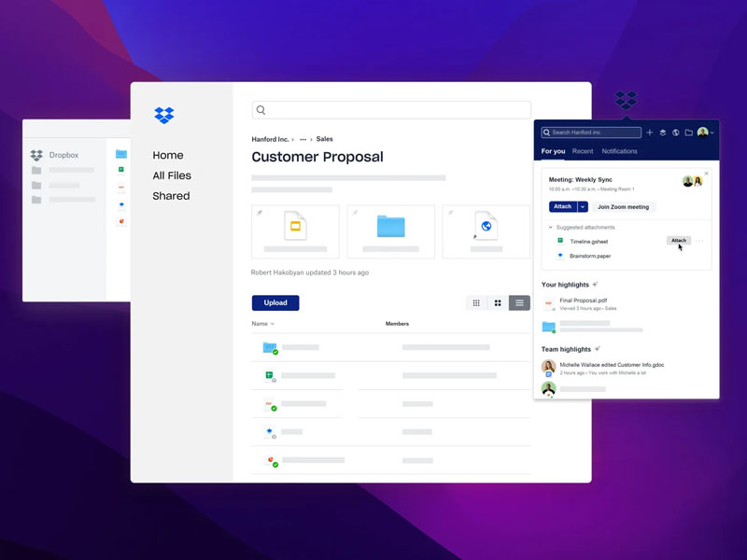This screenshot has height=560, width=747.
Task: Click Sales breadcrumb
Action: 324,139
